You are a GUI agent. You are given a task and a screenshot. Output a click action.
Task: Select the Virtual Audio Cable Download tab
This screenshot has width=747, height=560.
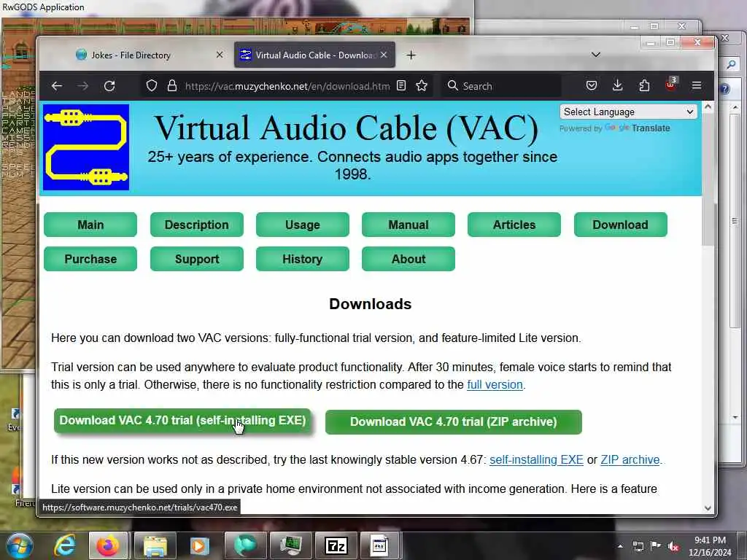pos(314,55)
